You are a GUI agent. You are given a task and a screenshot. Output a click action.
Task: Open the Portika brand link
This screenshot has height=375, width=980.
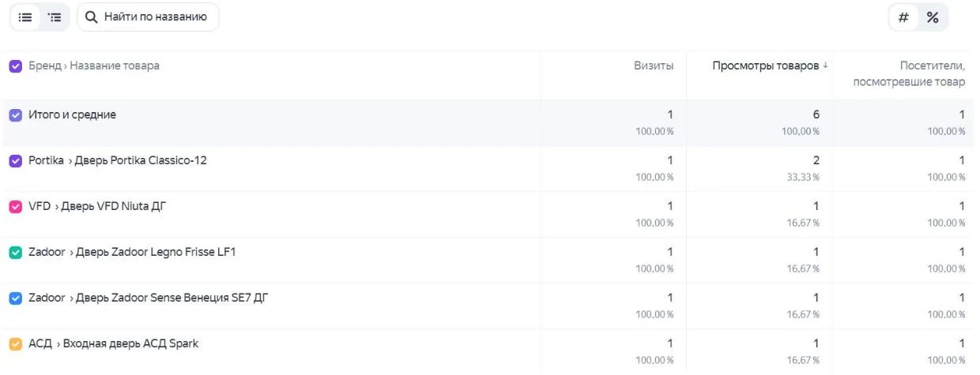pos(46,161)
